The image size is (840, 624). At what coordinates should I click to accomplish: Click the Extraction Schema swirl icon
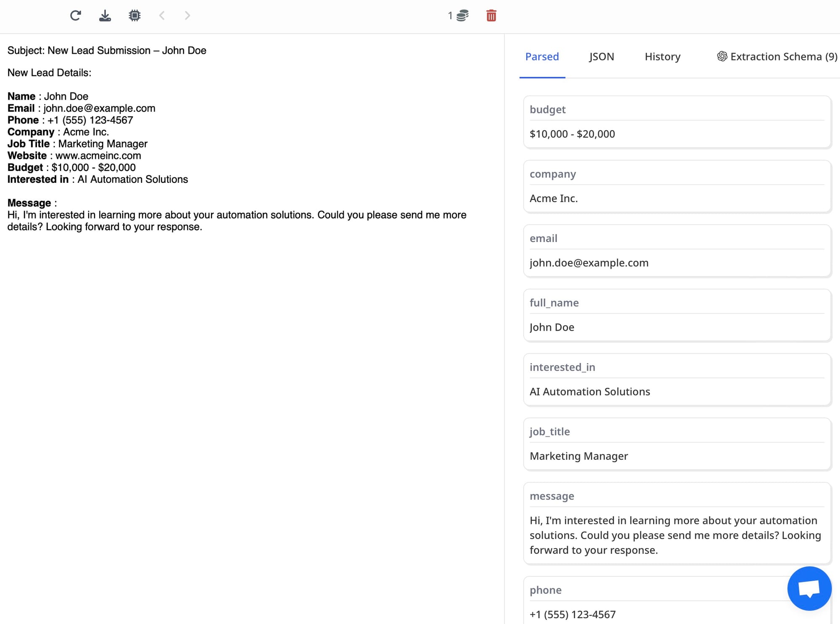(722, 56)
